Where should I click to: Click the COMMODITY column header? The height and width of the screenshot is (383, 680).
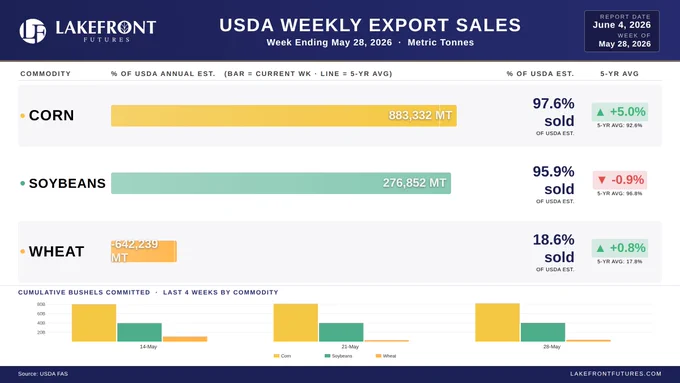46,74
